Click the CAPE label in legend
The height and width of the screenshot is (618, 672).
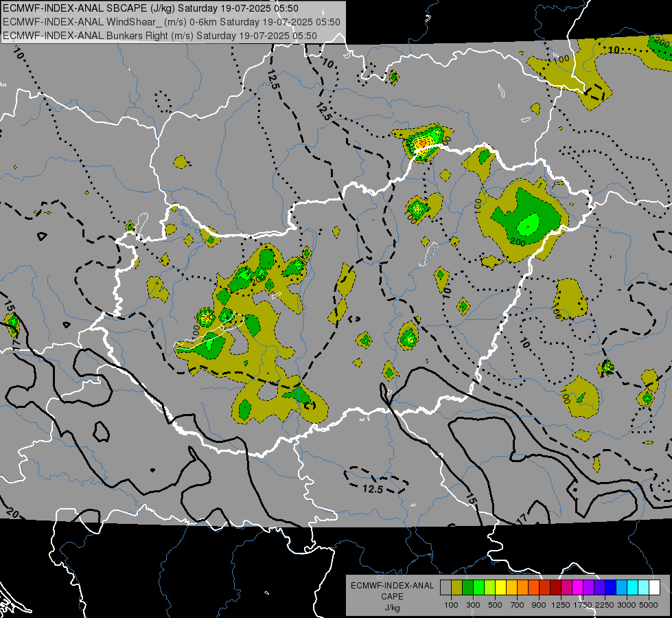pyautogui.click(x=392, y=597)
